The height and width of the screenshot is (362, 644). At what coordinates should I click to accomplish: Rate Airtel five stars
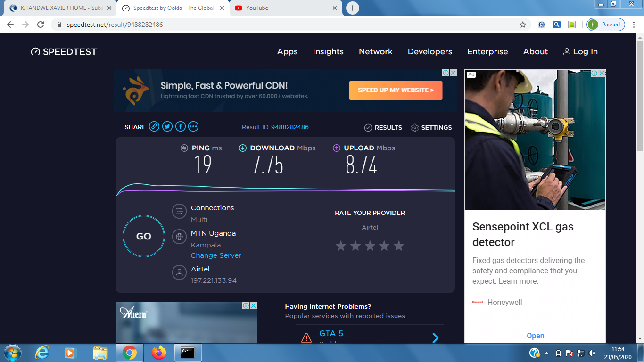point(399,246)
